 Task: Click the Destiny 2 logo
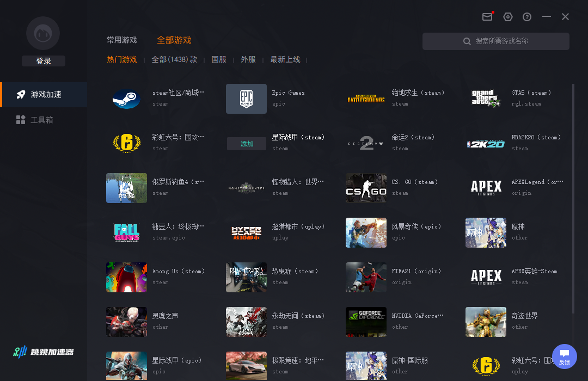click(366, 143)
